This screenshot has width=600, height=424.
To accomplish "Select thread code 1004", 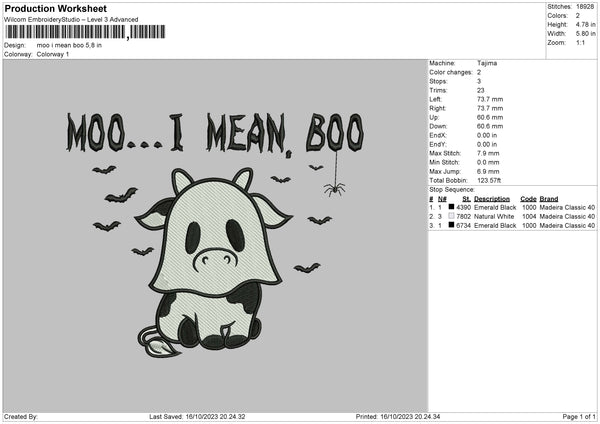I will coord(529,217).
